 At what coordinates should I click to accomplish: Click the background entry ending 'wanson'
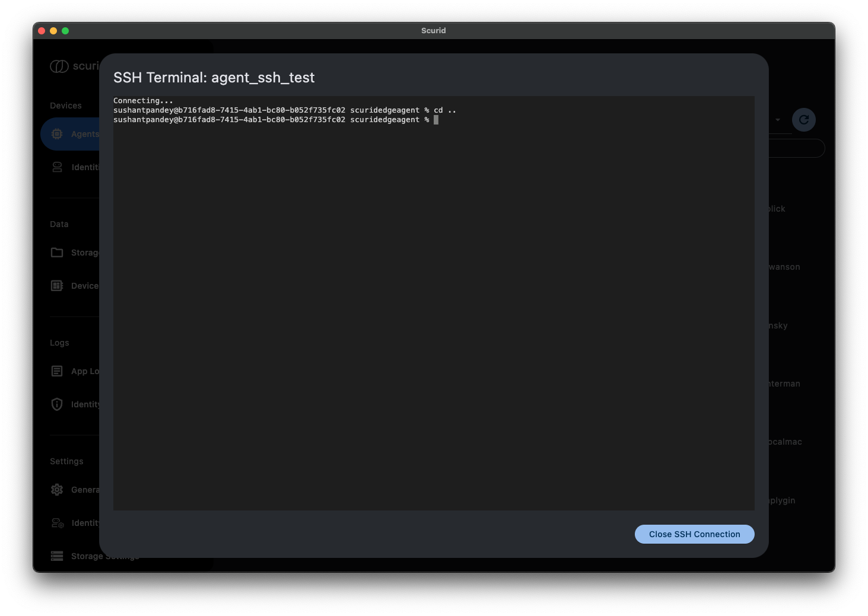tap(784, 267)
